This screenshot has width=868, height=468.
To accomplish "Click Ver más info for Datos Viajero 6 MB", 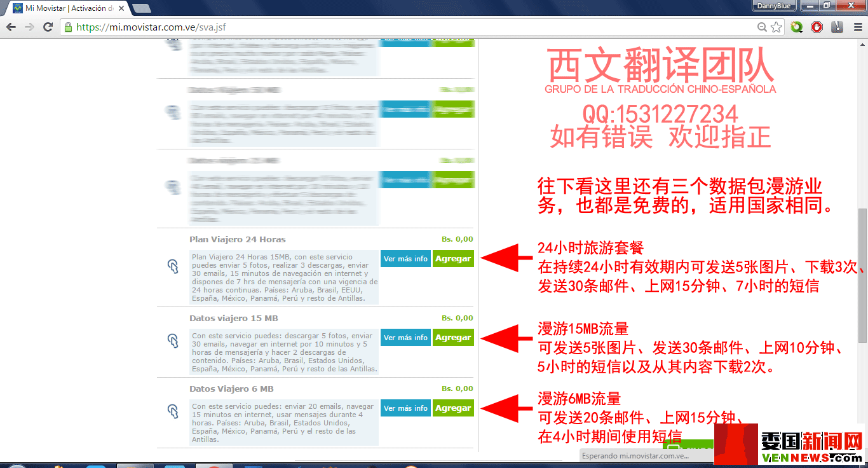I will click(405, 408).
